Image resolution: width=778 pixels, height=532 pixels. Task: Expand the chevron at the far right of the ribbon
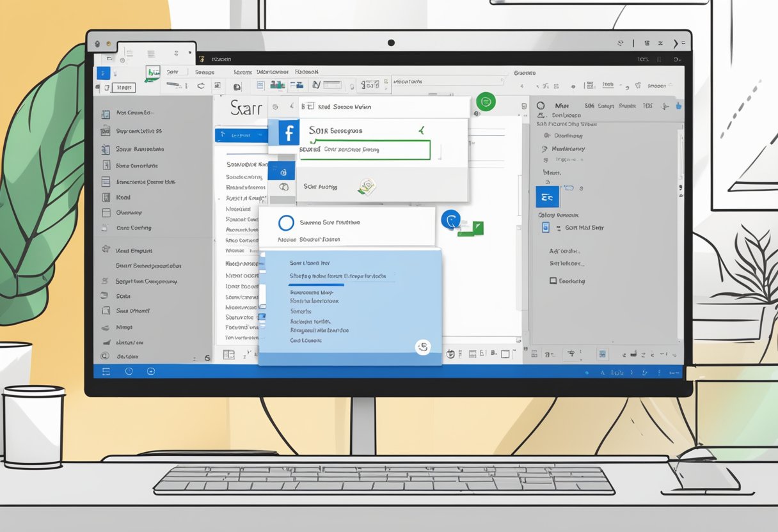(x=676, y=43)
